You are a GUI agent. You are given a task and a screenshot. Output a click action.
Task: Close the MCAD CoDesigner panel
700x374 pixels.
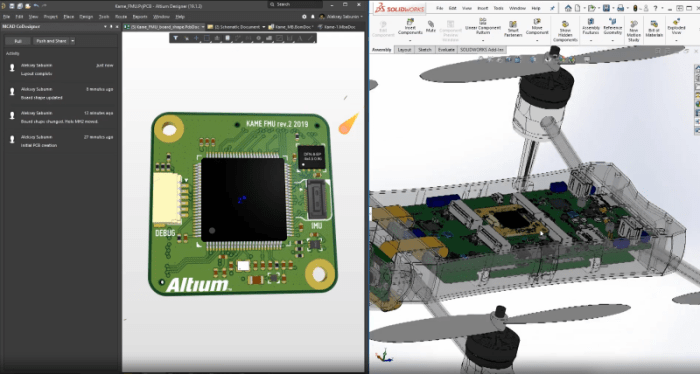coord(117,27)
